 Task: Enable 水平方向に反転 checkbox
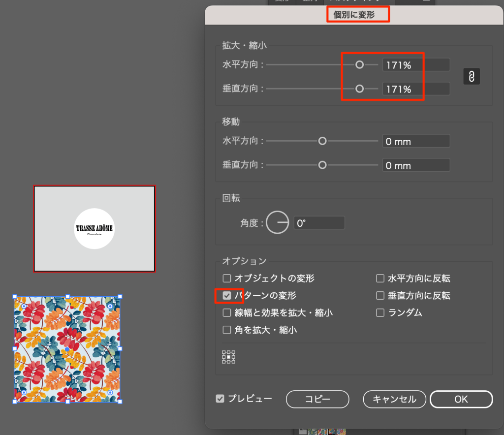point(380,279)
